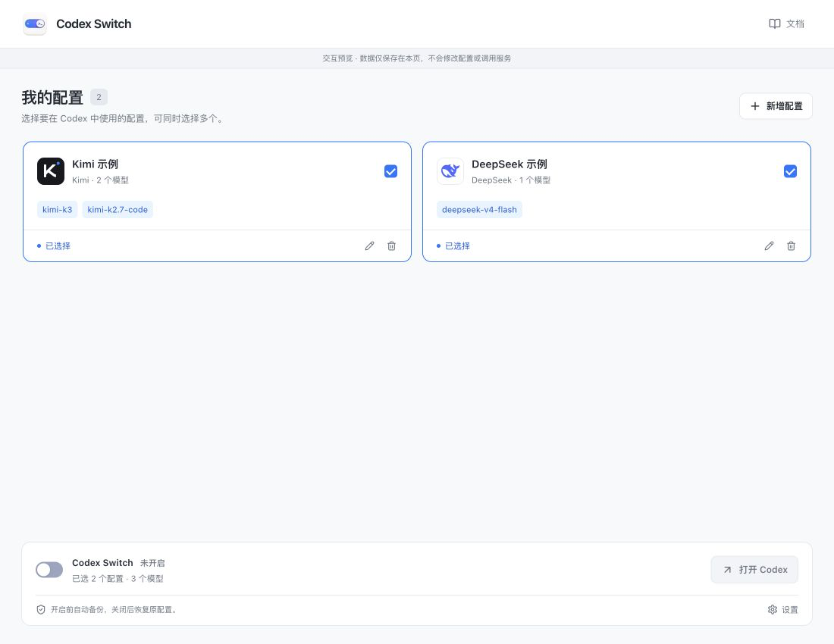Turn on the Codex Switch toggle
834x644 pixels.
click(x=49, y=570)
